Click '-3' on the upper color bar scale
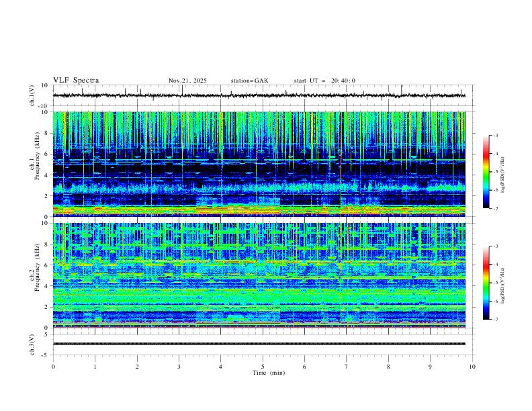The image size is (532, 411). click(x=496, y=135)
